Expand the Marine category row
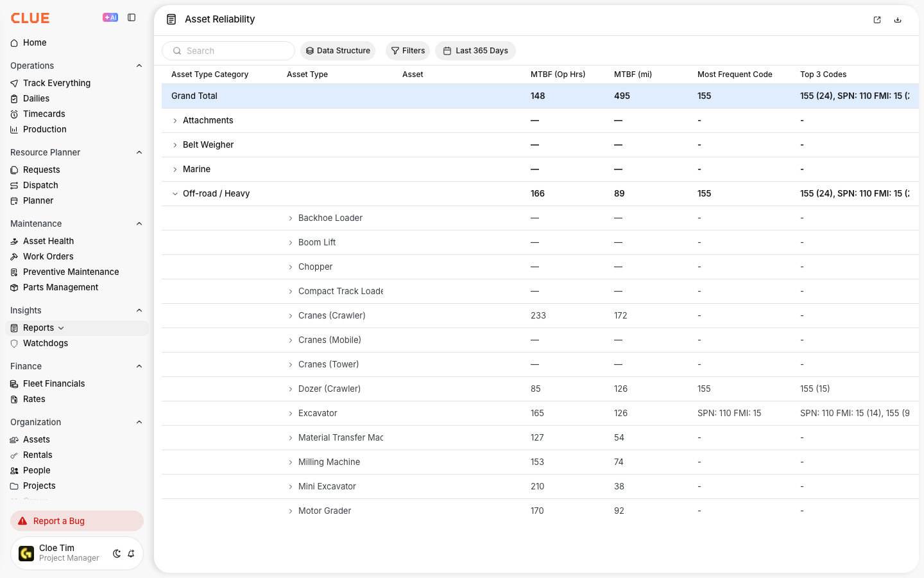 pos(175,170)
